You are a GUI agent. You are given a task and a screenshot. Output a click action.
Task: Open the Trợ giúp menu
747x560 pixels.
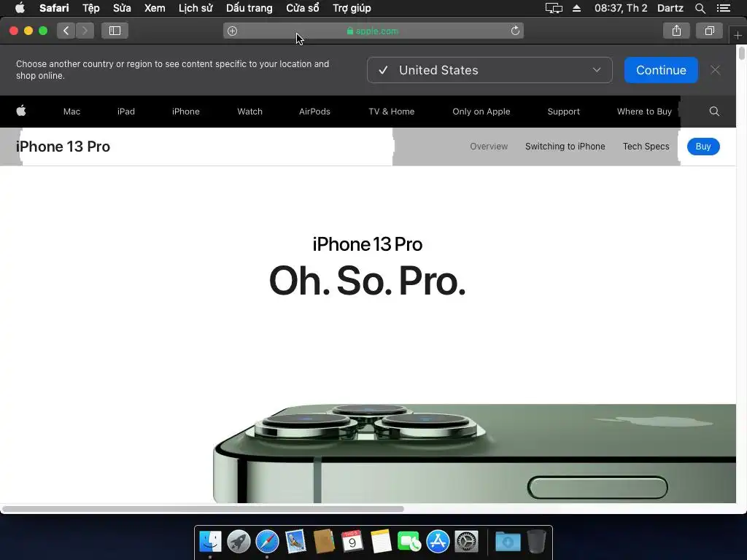[x=352, y=8]
